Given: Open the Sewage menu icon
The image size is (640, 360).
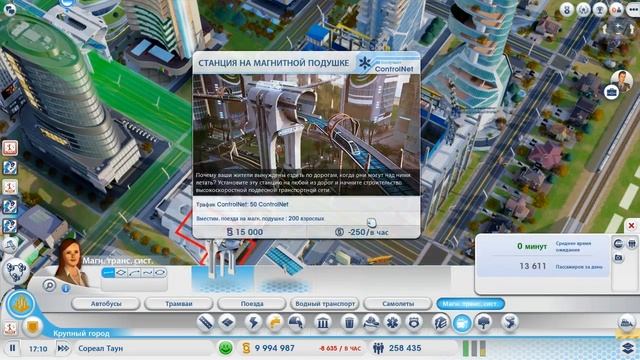Looking at the screenshot, I should pos(296,322).
